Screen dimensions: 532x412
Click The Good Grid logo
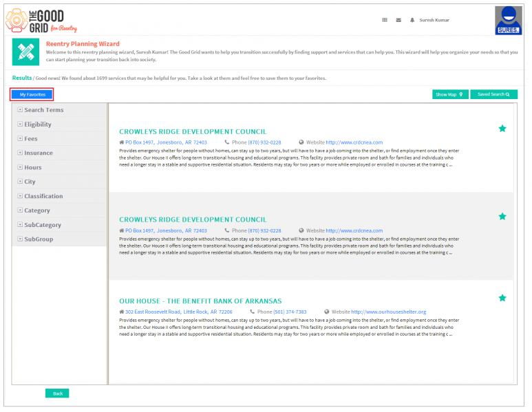(x=41, y=21)
